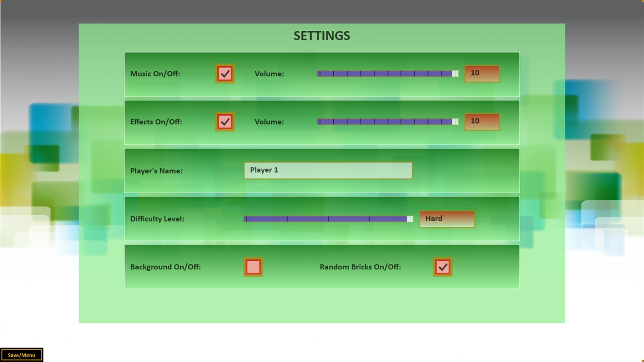Turn off the Effects On/Off checkbox

click(x=224, y=121)
